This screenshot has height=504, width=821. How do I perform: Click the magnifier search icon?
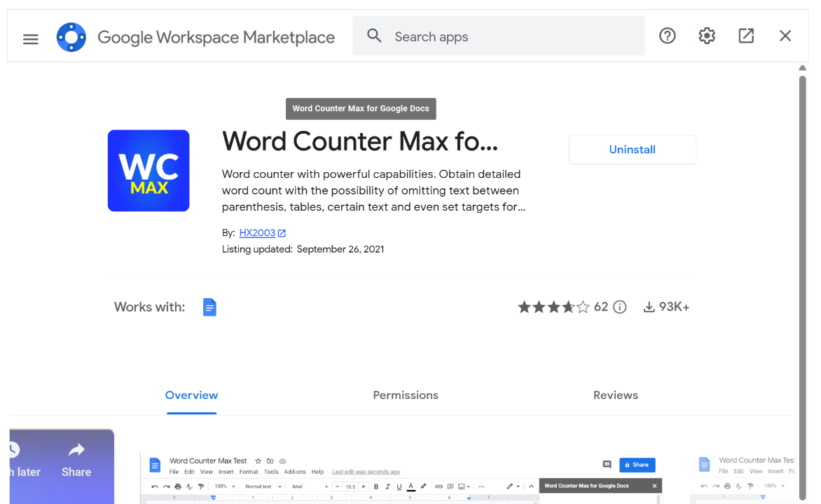pyautogui.click(x=375, y=36)
